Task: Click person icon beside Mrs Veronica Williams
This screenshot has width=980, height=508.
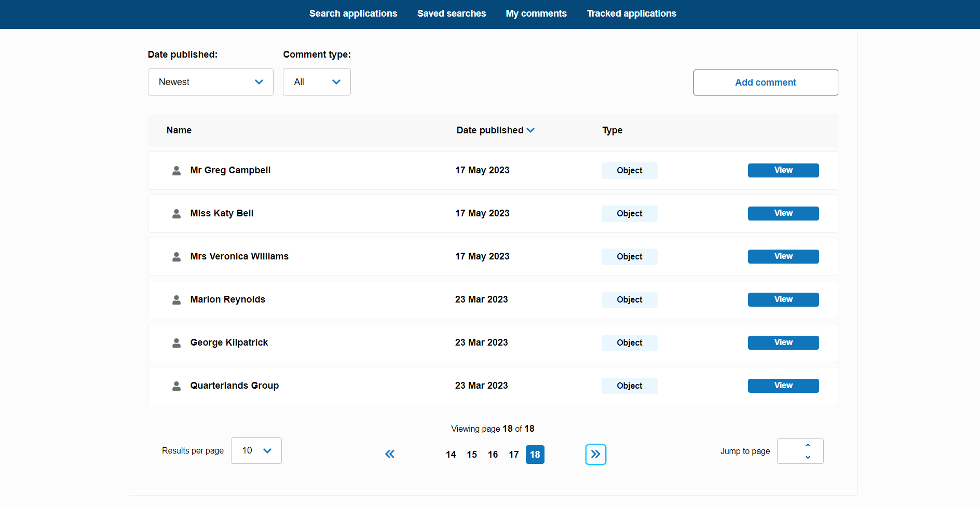Action: click(176, 257)
